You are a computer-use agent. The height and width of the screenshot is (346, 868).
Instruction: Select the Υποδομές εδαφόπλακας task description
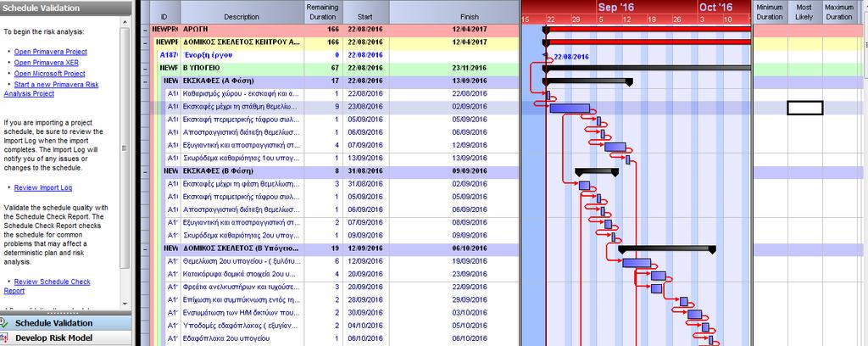(242, 326)
